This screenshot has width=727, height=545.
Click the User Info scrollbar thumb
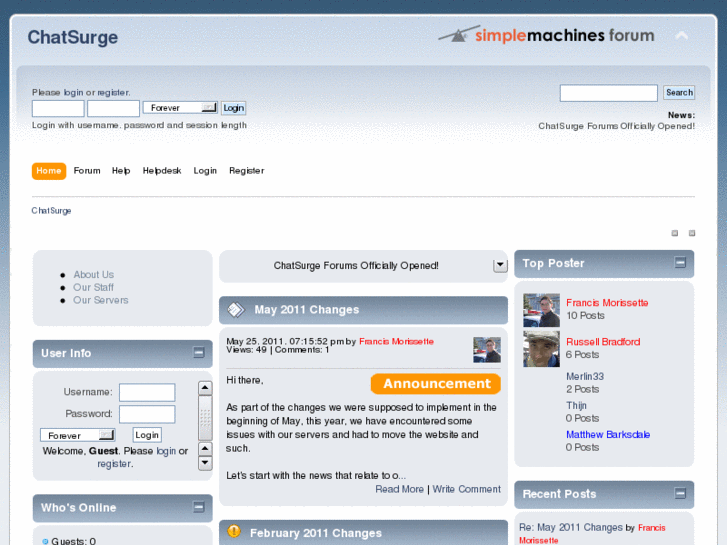(205, 417)
